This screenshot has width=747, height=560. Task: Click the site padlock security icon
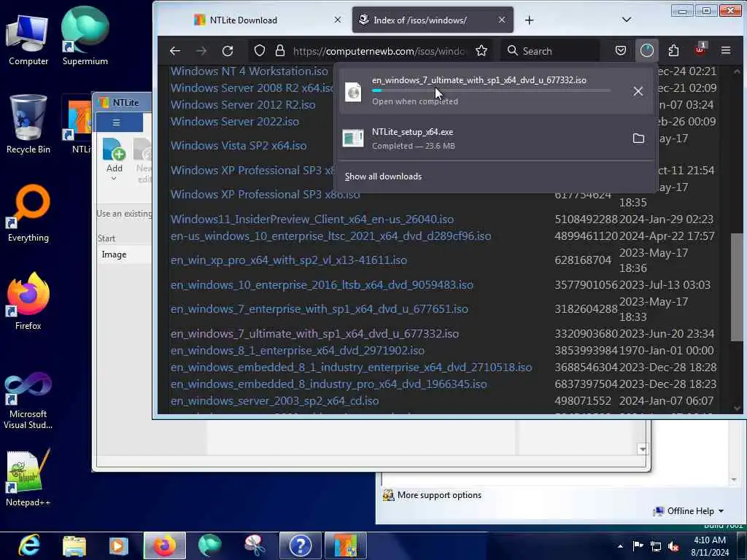point(280,51)
